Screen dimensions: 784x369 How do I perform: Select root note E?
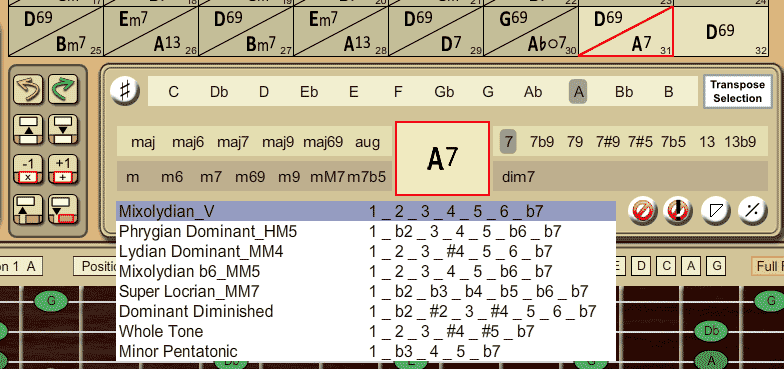pyautogui.click(x=354, y=92)
